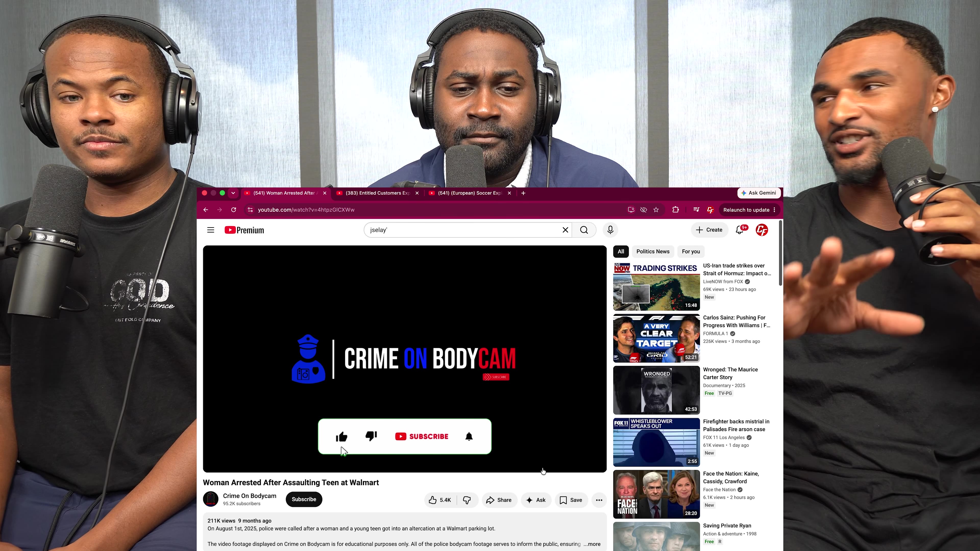The image size is (980, 551).
Task: Bookmark this page with the star icon
Action: click(656, 210)
